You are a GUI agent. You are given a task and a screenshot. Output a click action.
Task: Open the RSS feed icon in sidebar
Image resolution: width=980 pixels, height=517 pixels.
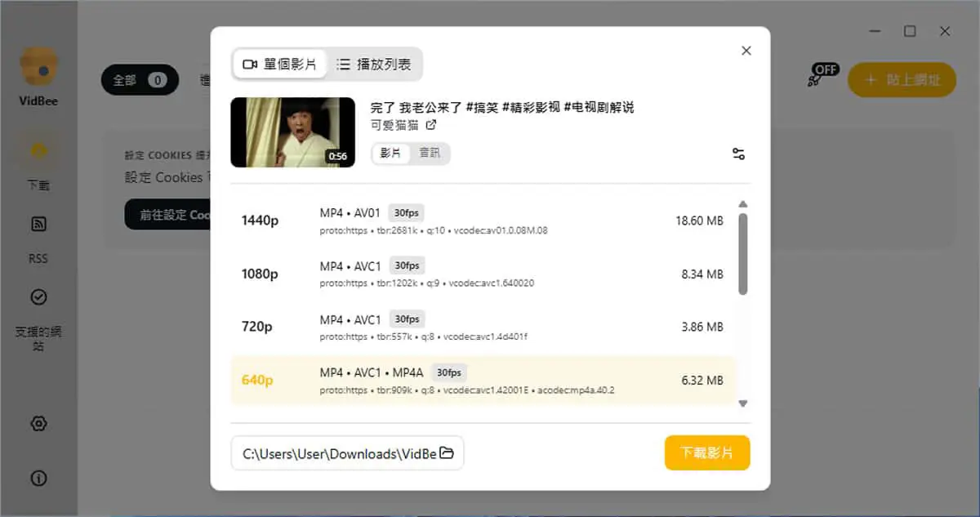click(x=38, y=224)
